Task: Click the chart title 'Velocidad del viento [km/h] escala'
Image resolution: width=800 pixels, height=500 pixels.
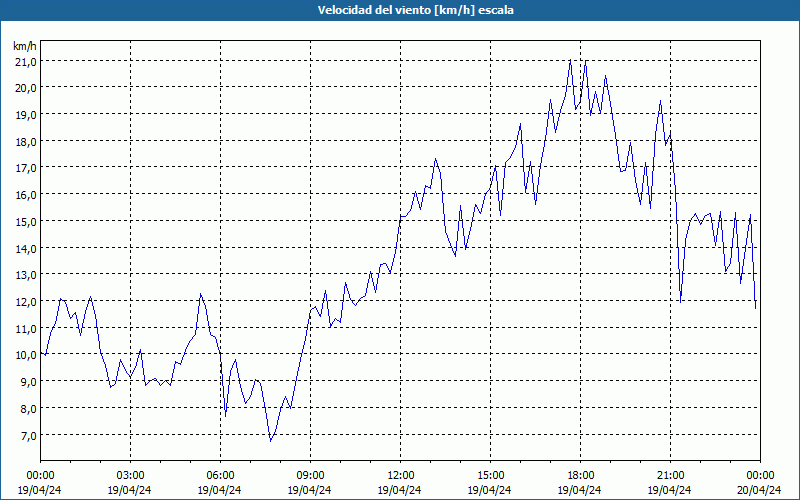Action: point(415,10)
